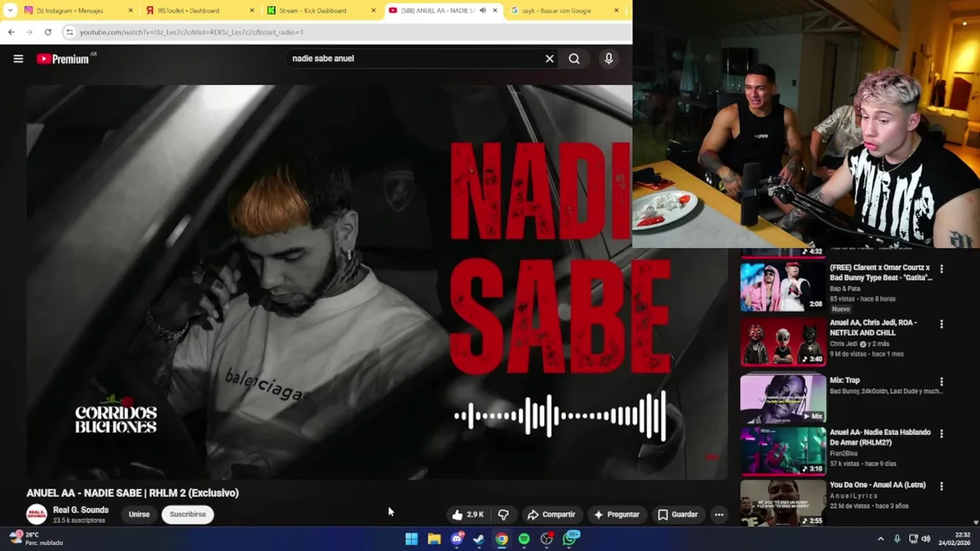Open options for Gatita type beat video

[942, 269]
